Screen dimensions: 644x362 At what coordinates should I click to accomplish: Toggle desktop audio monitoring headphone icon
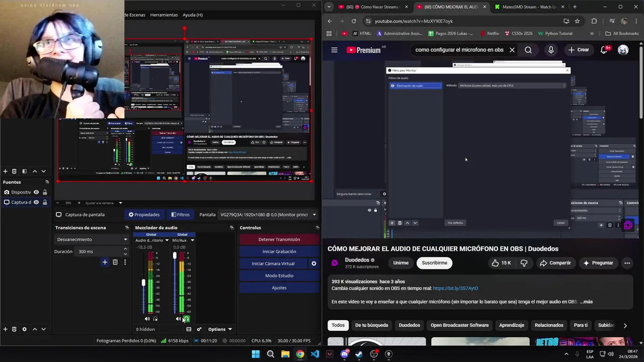pyautogui.click(x=155, y=319)
